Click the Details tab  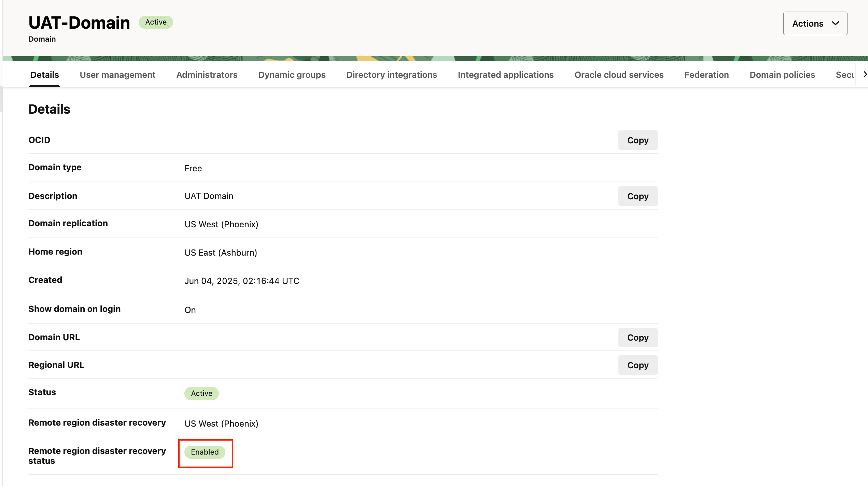pos(45,75)
